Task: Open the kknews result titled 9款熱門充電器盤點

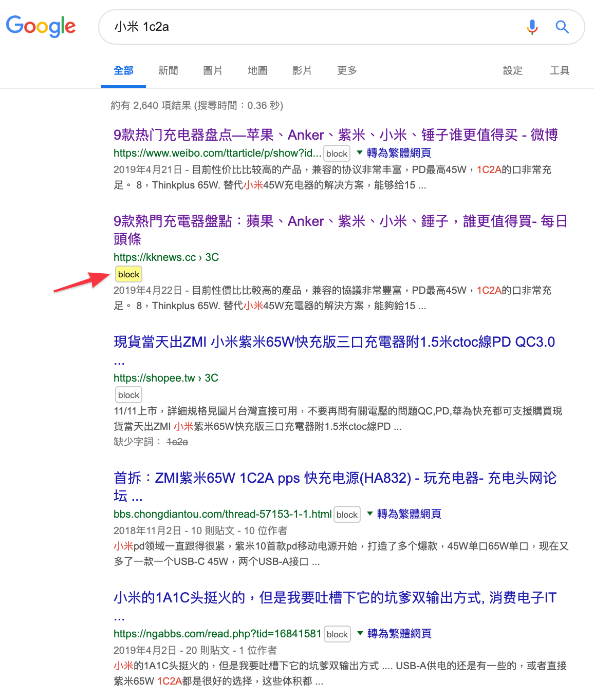Action: pos(340,230)
